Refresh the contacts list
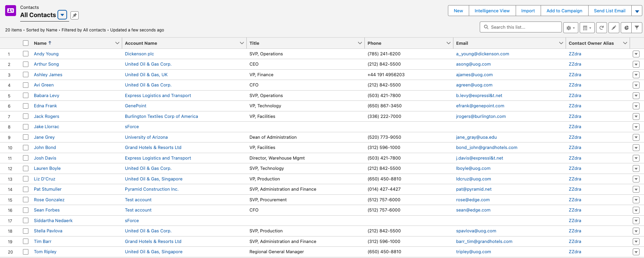 point(601,28)
